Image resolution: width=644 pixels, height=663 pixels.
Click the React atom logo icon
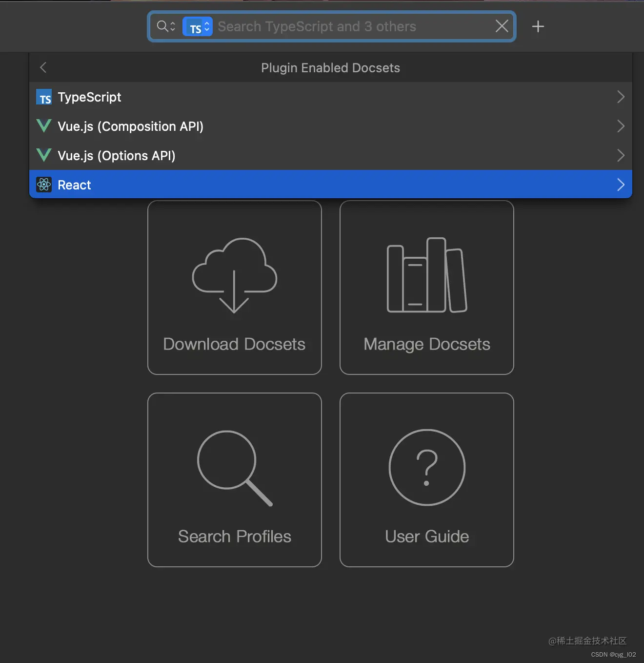coord(44,185)
